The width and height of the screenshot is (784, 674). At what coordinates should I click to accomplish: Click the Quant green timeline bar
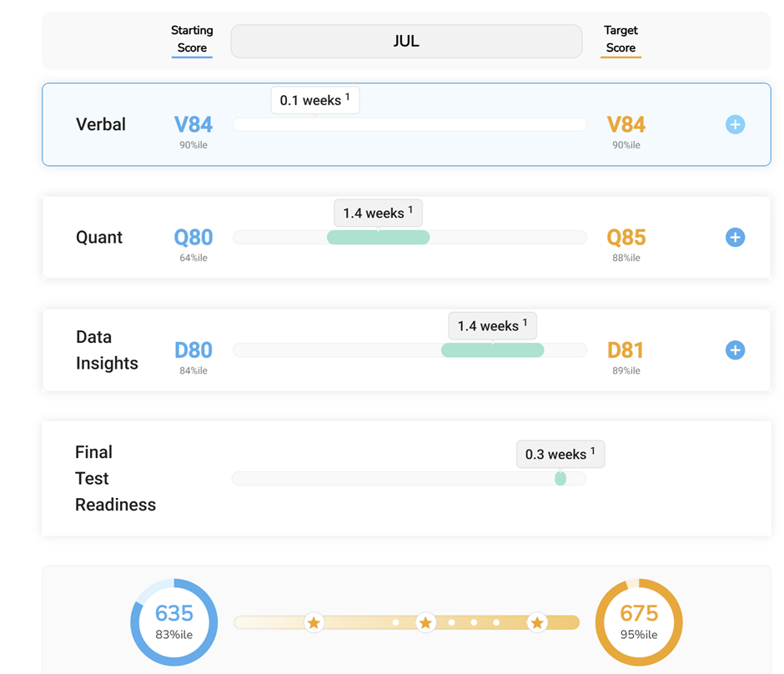point(378,238)
